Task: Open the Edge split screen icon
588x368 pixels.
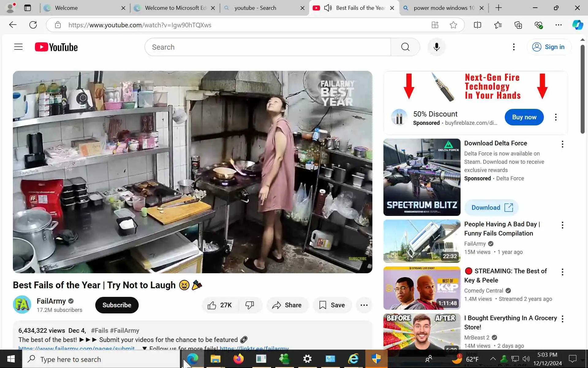Action: pyautogui.click(x=477, y=25)
